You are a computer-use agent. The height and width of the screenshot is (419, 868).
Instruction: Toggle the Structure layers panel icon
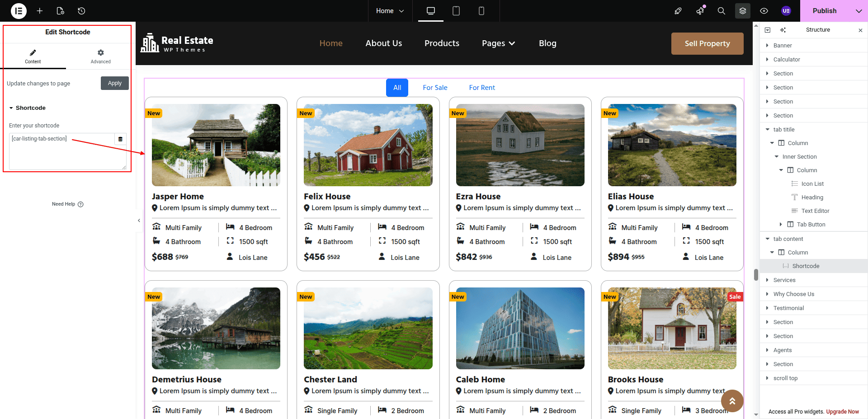[x=743, y=11]
